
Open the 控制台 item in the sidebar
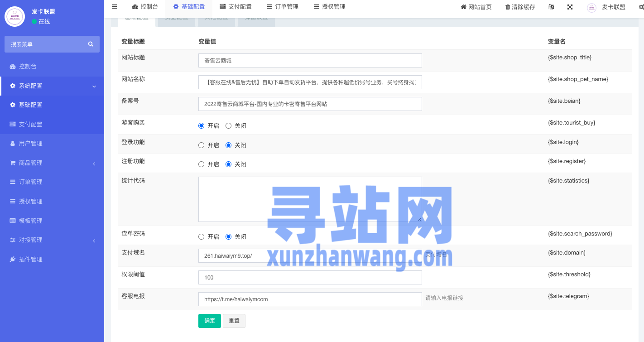tap(52, 67)
